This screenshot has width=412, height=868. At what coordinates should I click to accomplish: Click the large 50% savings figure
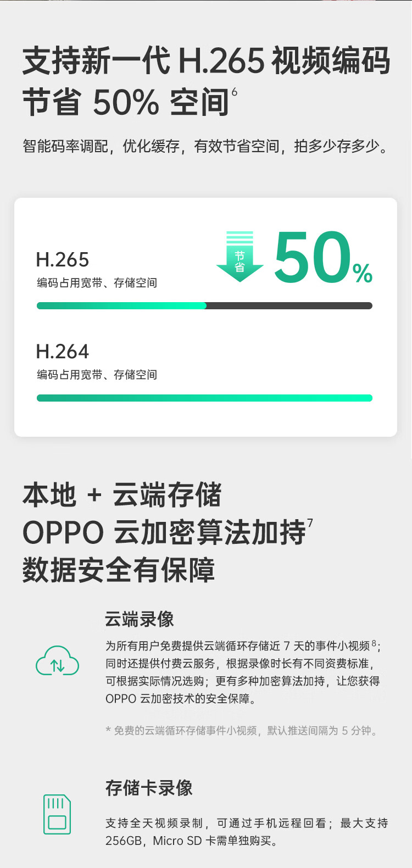[323, 258]
